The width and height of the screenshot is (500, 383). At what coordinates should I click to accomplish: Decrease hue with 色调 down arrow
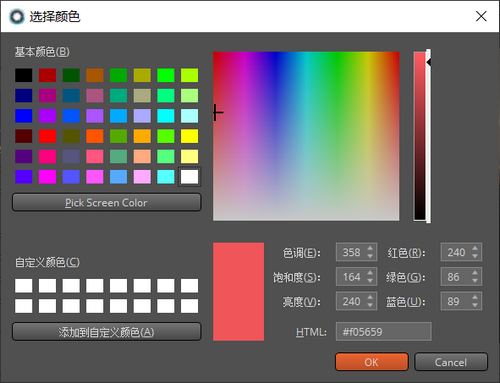point(370,256)
